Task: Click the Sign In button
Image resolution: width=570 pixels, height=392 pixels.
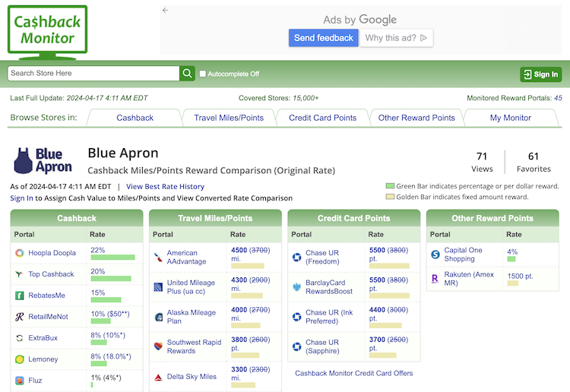Action: click(541, 74)
